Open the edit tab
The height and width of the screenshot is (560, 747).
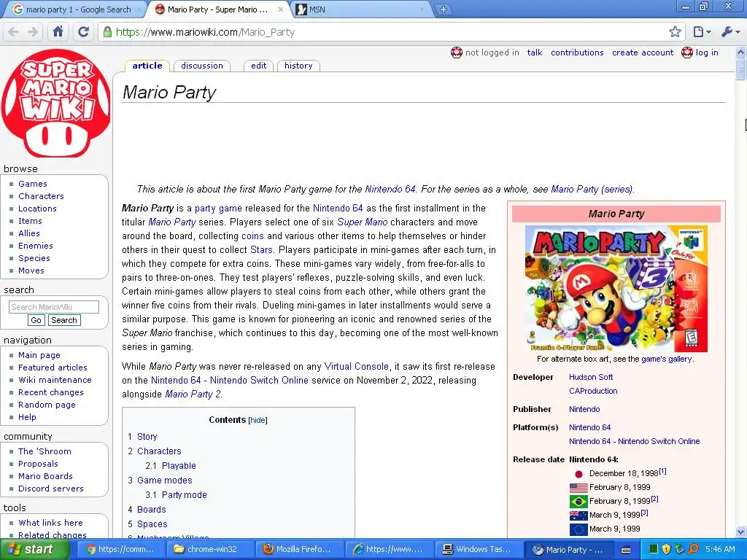coord(259,66)
